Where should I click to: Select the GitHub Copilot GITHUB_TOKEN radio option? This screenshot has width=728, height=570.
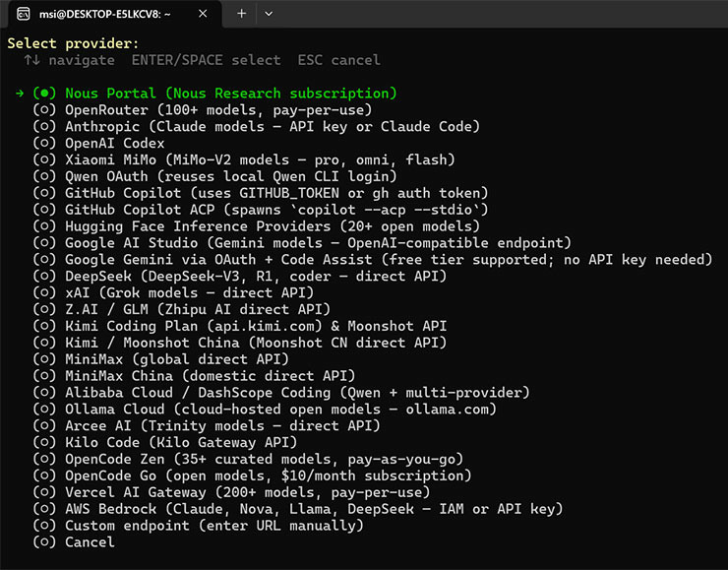click(x=44, y=193)
